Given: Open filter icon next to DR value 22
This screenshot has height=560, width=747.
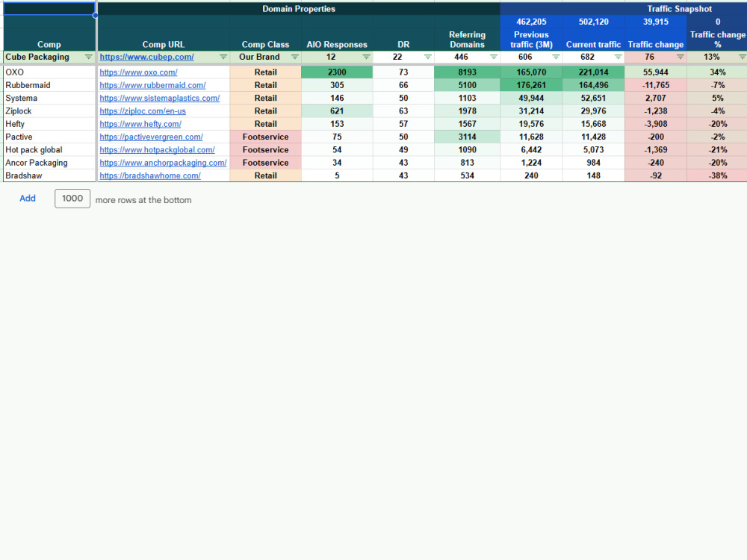Looking at the screenshot, I should 428,57.
